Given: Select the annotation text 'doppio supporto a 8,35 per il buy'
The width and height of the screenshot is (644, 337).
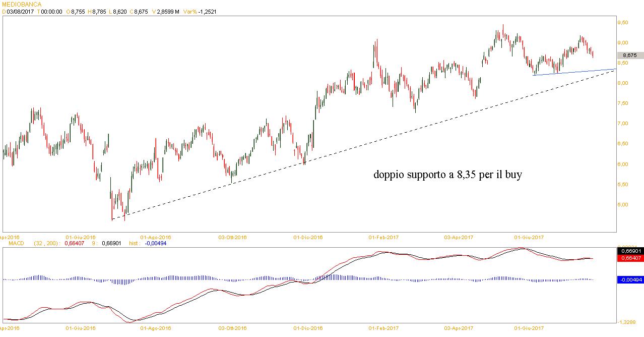Looking at the screenshot, I should [447, 175].
